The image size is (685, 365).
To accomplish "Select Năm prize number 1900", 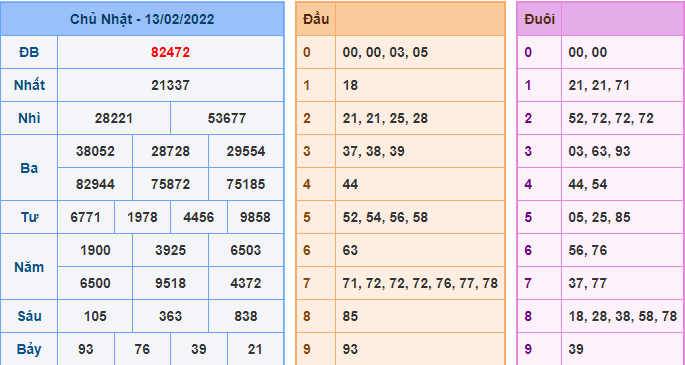I will tap(95, 250).
